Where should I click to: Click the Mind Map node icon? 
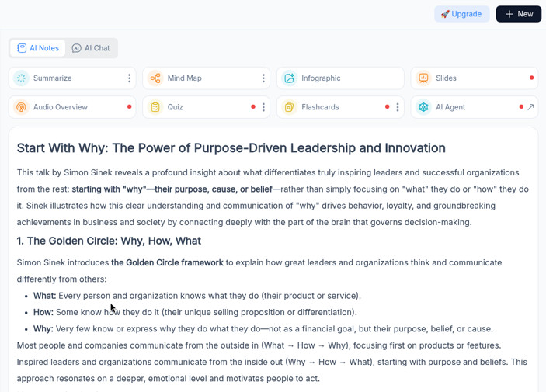point(155,78)
